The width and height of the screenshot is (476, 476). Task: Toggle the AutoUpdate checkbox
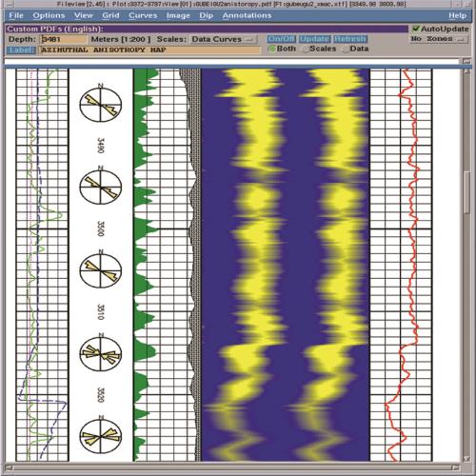point(416,29)
